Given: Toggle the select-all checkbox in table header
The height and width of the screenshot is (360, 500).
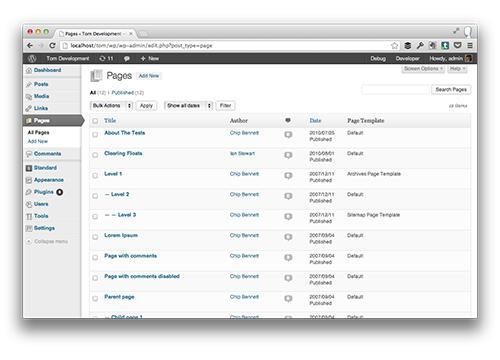Looking at the screenshot, I should click(95, 121).
